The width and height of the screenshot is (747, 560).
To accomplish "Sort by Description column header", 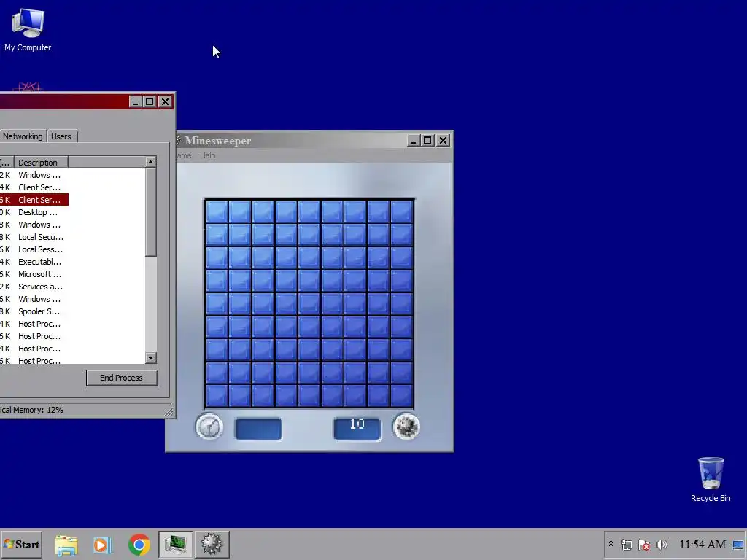I will coord(41,163).
